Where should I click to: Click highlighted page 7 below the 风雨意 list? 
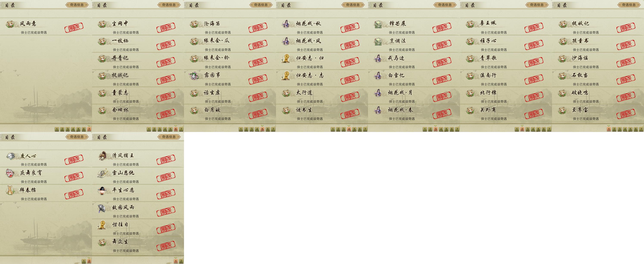pyautogui.click(x=89, y=129)
